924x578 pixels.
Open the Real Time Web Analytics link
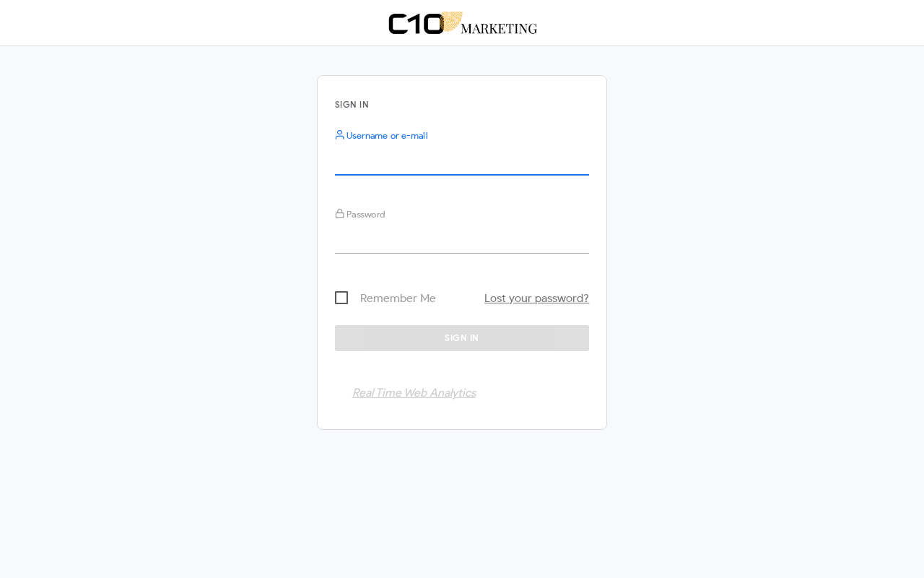tap(414, 393)
